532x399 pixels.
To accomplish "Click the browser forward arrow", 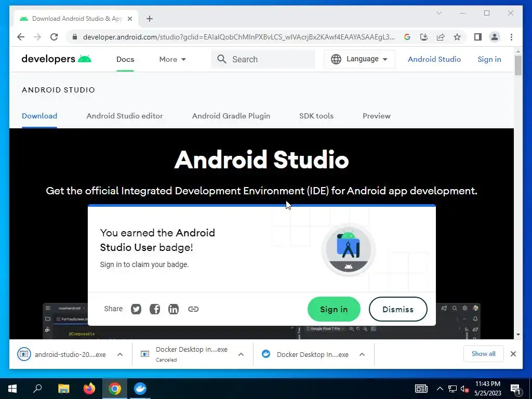I will pos(37,37).
